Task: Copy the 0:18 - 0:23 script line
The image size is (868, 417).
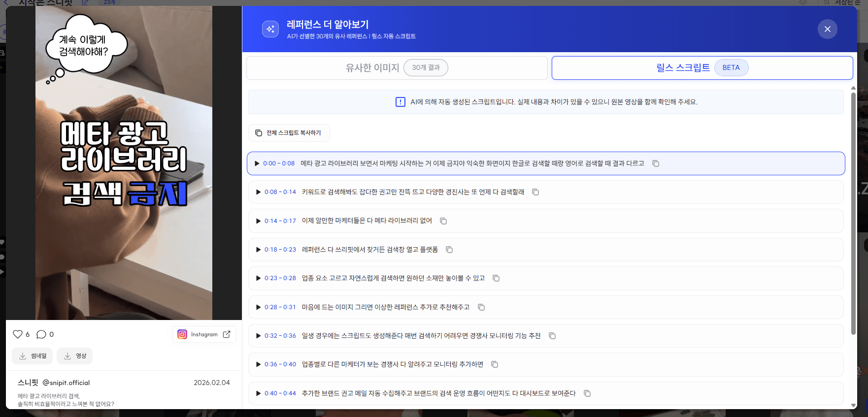Action: (x=449, y=250)
